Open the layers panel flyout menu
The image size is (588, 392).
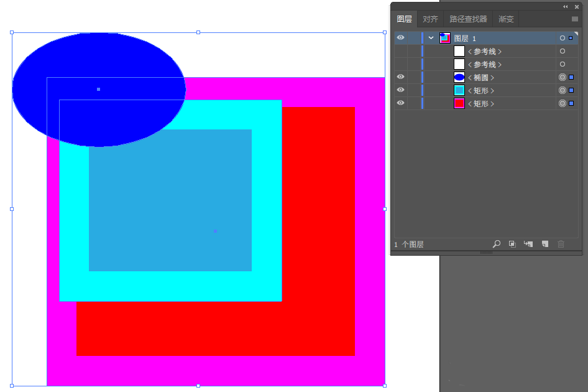click(x=574, y=19)
